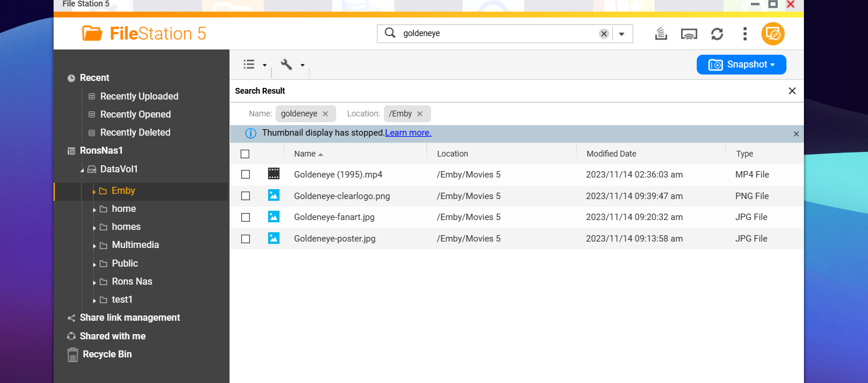Select Share link management
868x383 pixels.
(129, 317)
